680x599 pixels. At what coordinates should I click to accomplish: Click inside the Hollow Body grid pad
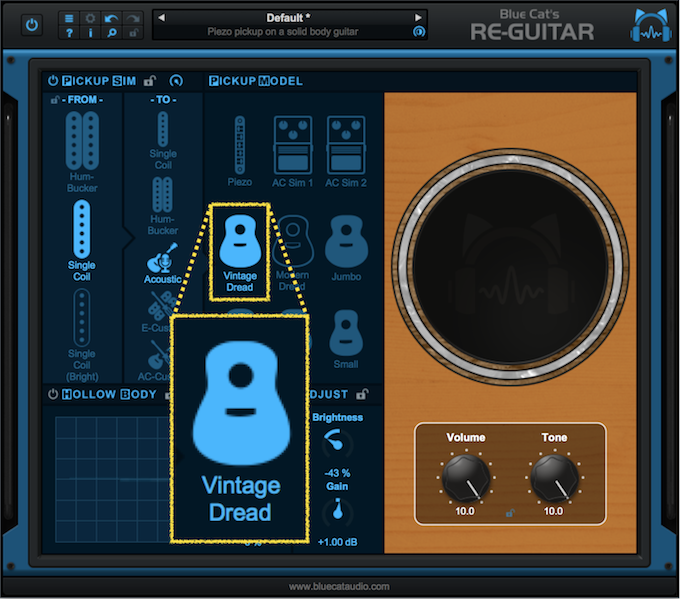click(x=112, y=479)
